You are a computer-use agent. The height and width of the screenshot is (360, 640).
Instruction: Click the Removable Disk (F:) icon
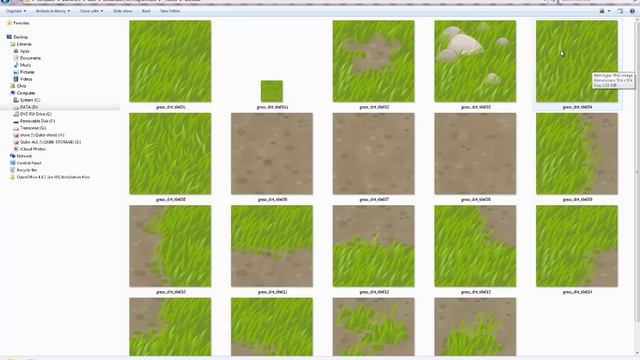coord(16,121)
